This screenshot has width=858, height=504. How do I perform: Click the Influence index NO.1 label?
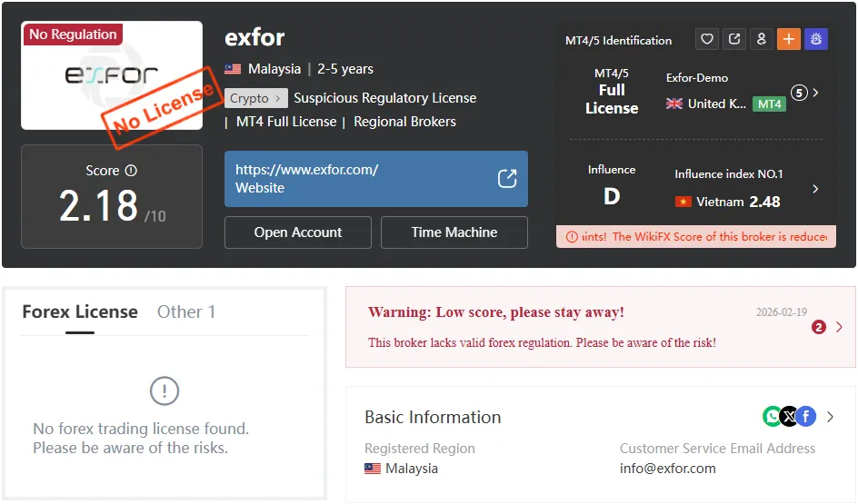pos(728,173)
